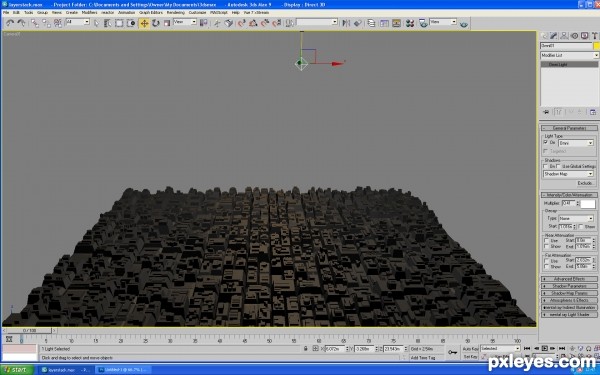Image resolution: width=600 pixels, height=375 pixels.
Task: Toggle the light On checkbox
Action: (x=546, y=142)
